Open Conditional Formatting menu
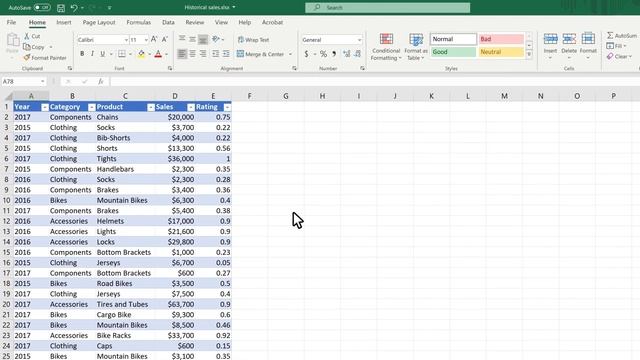The image size is (640, 360). pyautogui.click(x=386, y=47)
